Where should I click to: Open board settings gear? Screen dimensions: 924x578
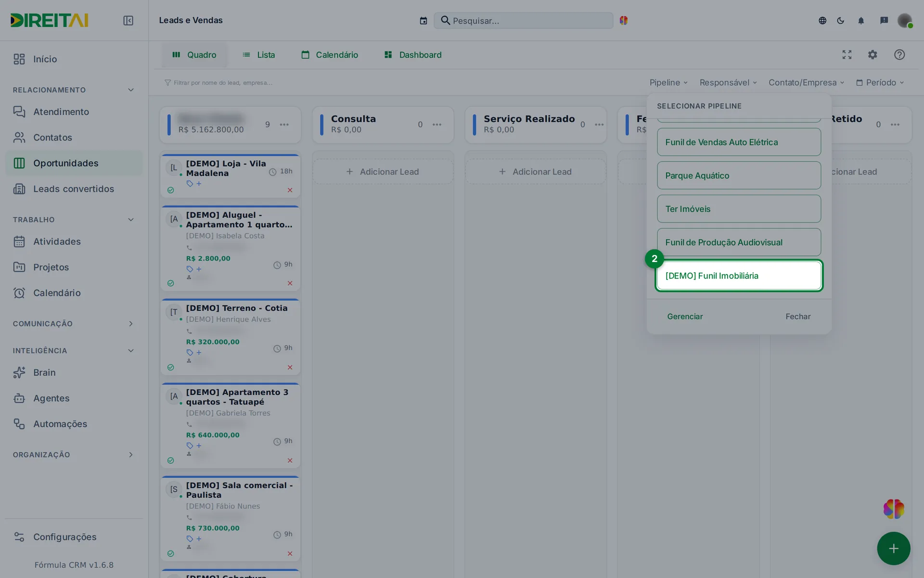873,55
